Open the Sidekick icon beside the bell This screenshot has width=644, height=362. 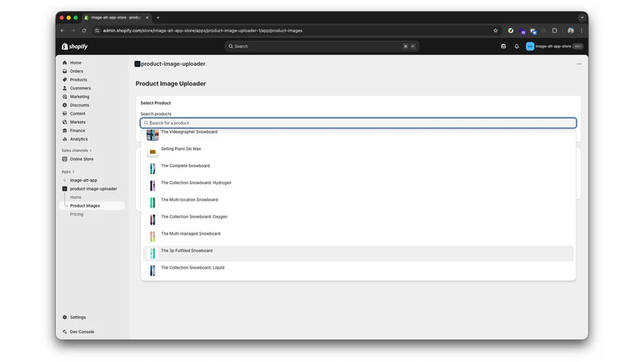click(x=503, y=47)
